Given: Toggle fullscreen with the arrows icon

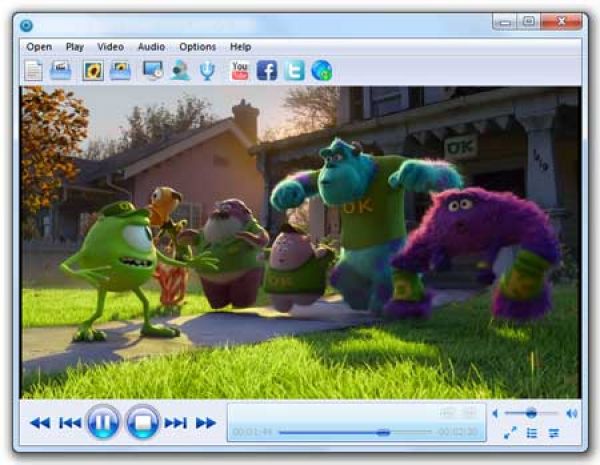Looking at the screenshot, I should pos(510,433).
